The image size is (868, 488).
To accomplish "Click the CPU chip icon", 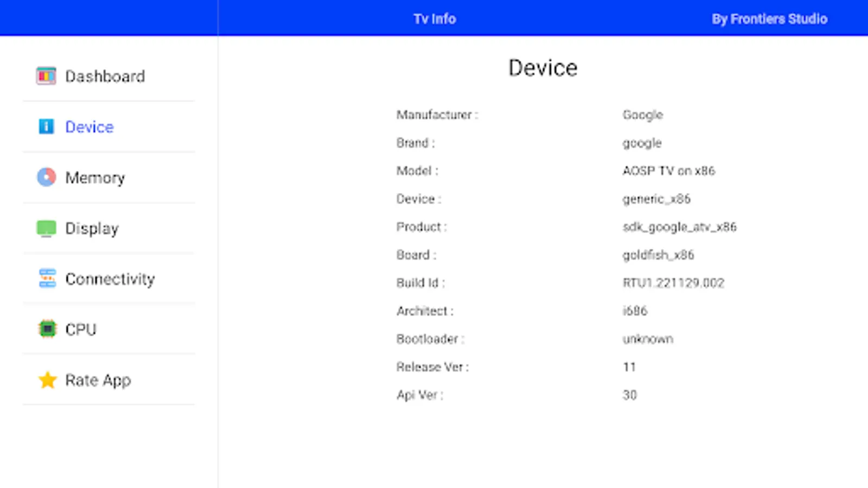I will coord(47,329).
